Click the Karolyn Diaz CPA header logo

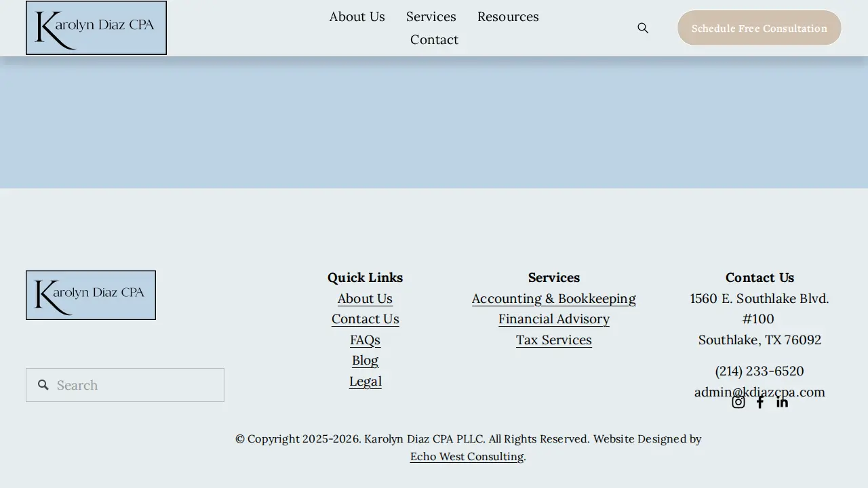click(96, 28)
